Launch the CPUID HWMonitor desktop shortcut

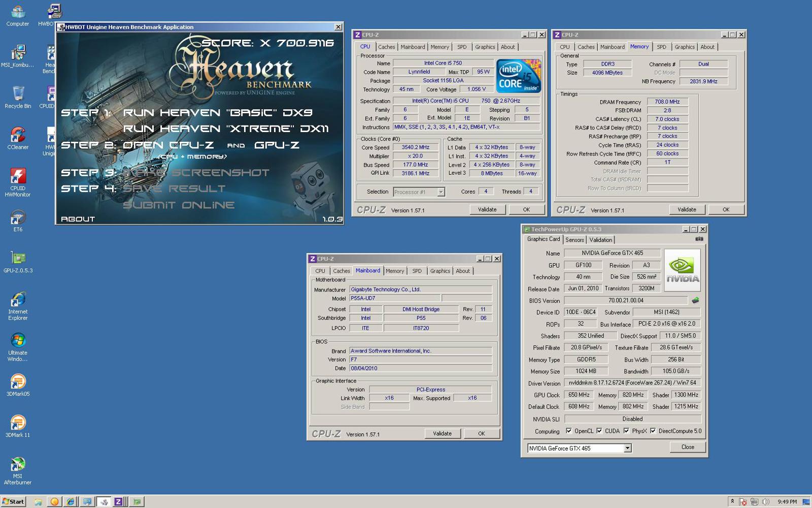pos(18,182)
